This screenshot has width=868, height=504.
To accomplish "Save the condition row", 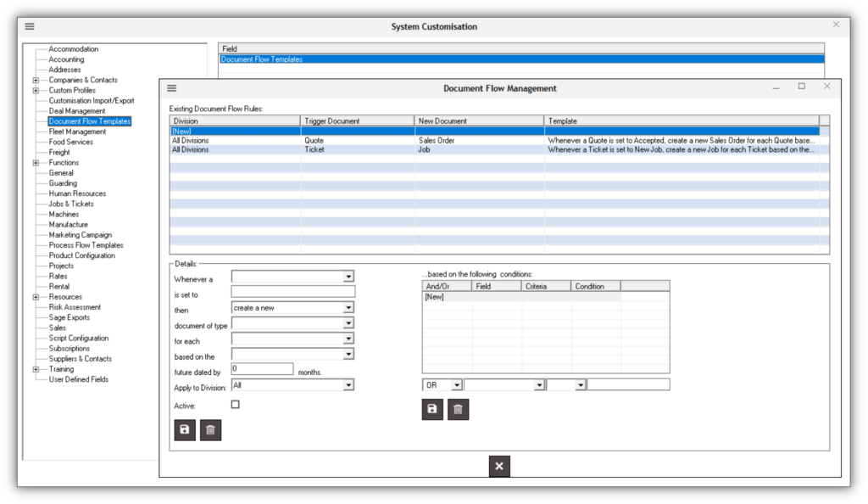I will 432,409.
